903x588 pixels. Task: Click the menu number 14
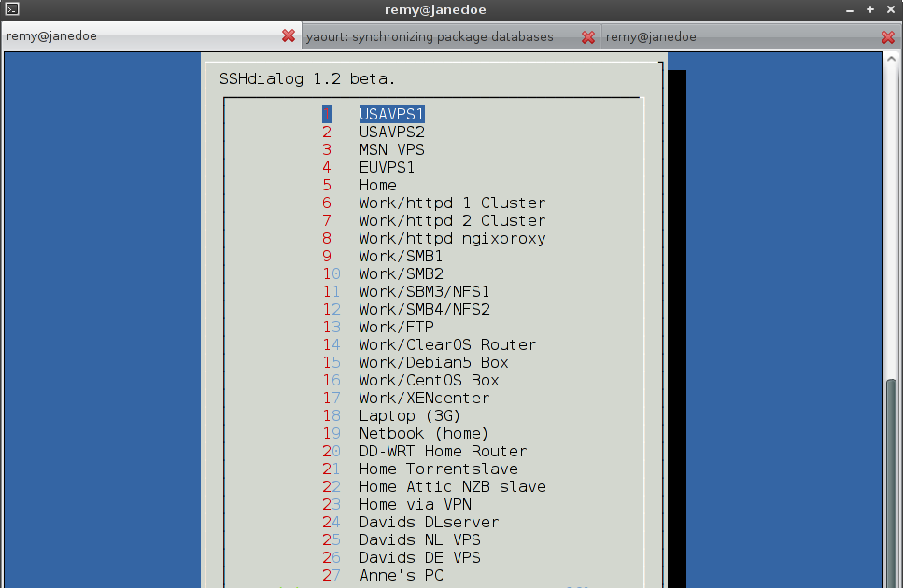(332, 345)
